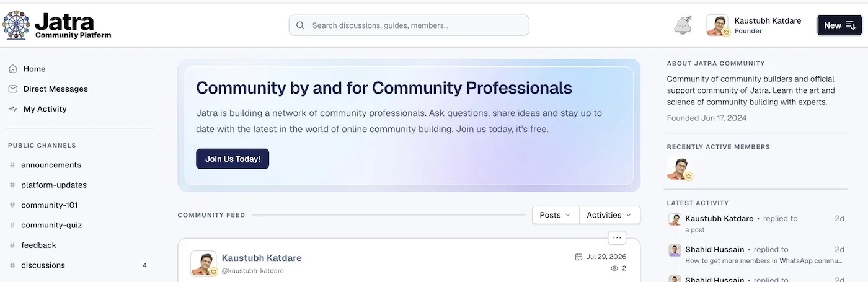Click the My Activity pulse icon
868x282 pixels.
(13, 109)
